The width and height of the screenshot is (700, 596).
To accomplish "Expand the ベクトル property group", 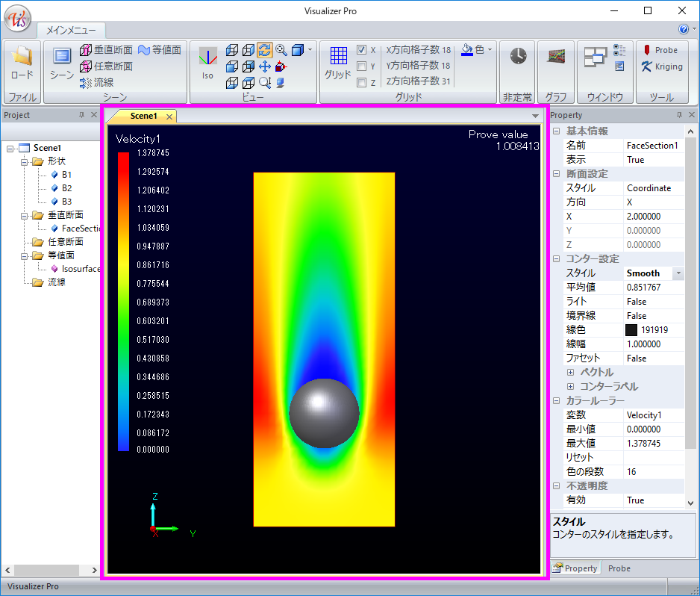I will tap(570, 372).
